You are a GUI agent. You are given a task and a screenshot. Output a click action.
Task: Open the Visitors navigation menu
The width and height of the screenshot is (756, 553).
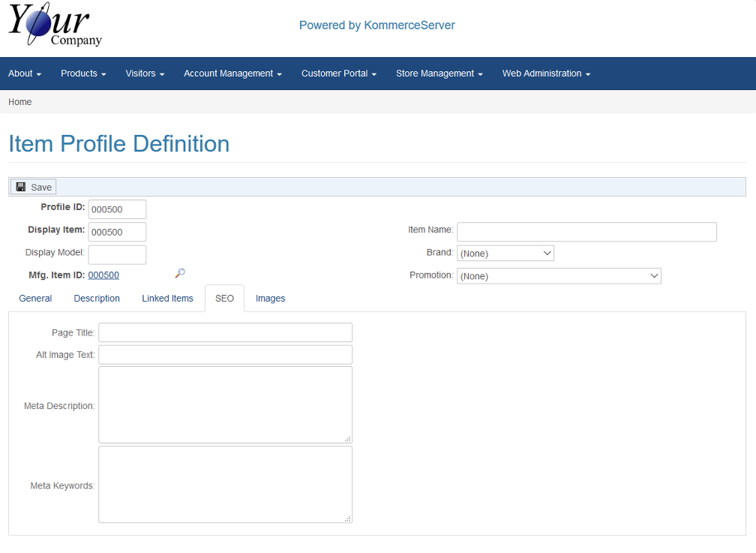(145, 74)
